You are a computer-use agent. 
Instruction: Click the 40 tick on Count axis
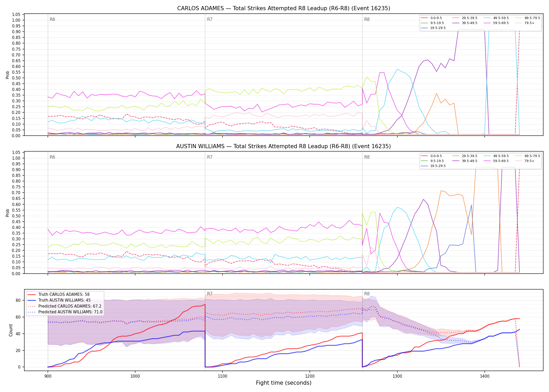[18, 334]
